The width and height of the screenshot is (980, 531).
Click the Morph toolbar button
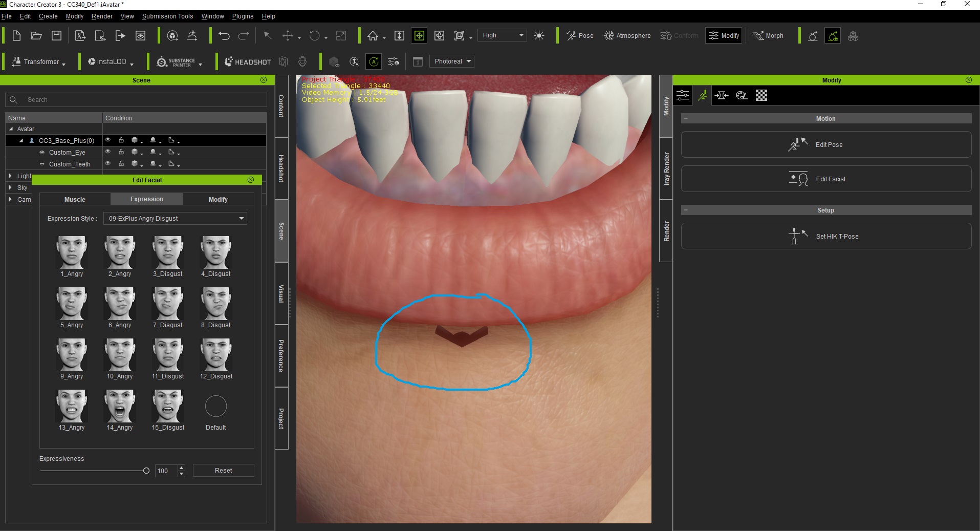[768, 36]
